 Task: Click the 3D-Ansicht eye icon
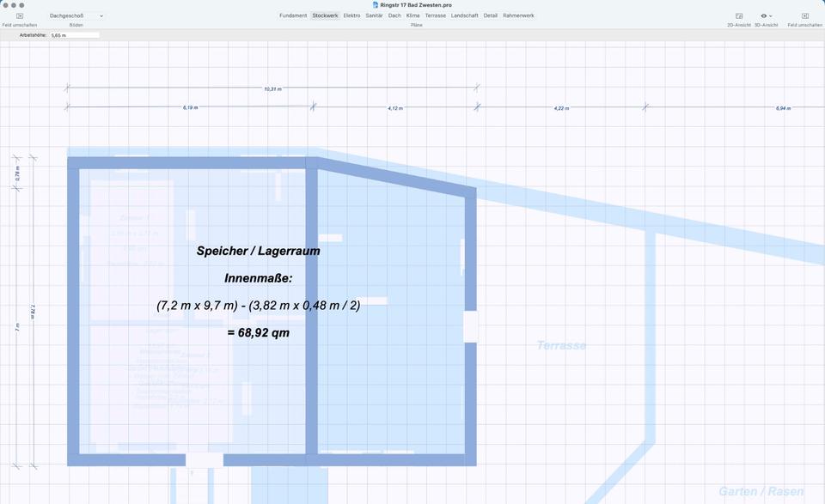(x=763, y=15)
